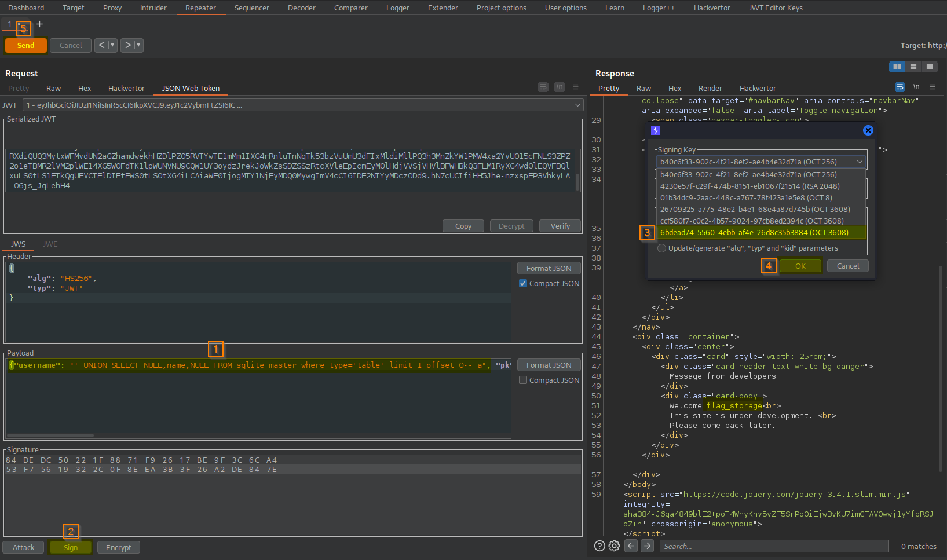Expand back history dropdown arrow
The height and width of the screenshot is (560, 947).
pyautogui.click(x=112, y=45)
